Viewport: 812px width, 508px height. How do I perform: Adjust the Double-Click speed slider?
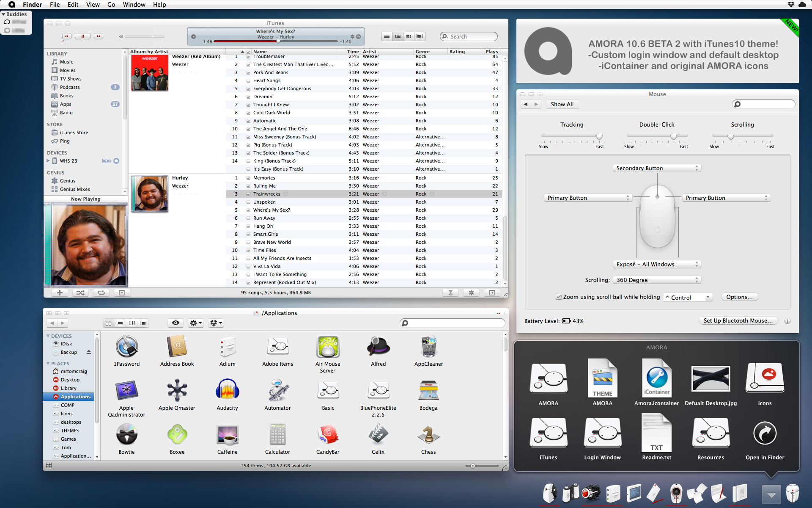point(674,136)
